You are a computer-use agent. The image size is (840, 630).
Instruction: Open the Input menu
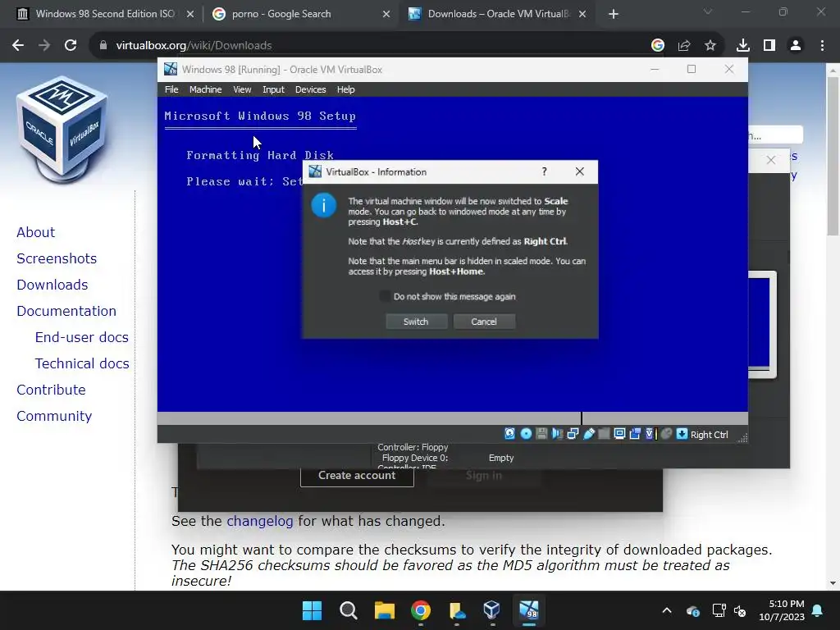point(273,89)
